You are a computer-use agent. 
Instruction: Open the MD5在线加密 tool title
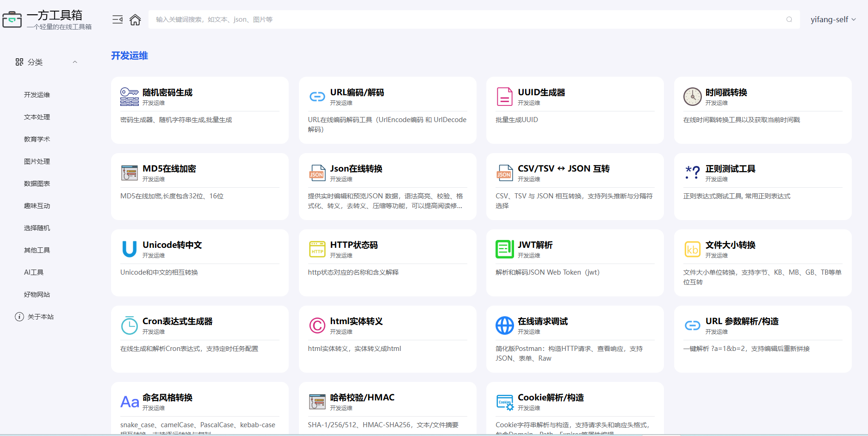169,169
